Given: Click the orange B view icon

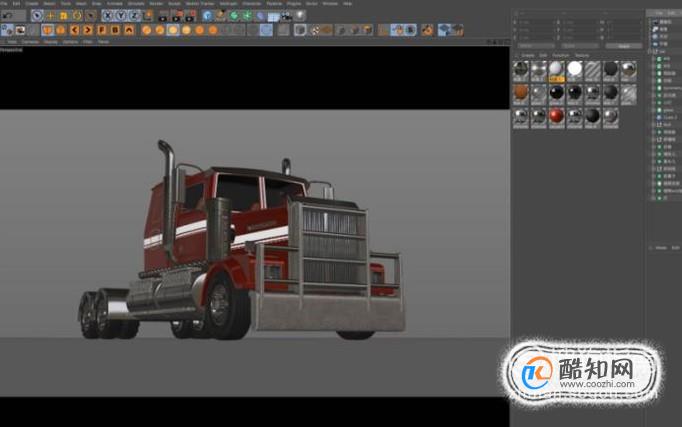Looking at the screenshot, I should pos(115,30).
